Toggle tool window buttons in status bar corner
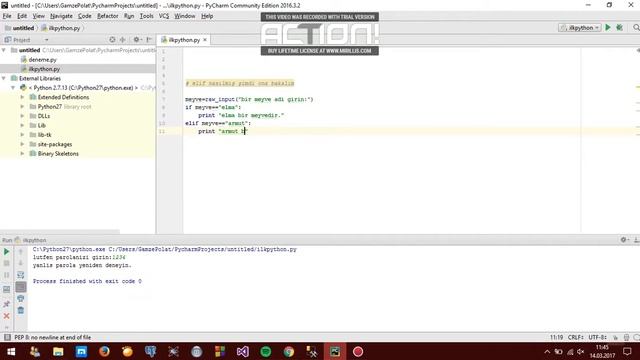The height and width of the screenshot is (360, 640). pyautogui.click(x=7, y=337)
